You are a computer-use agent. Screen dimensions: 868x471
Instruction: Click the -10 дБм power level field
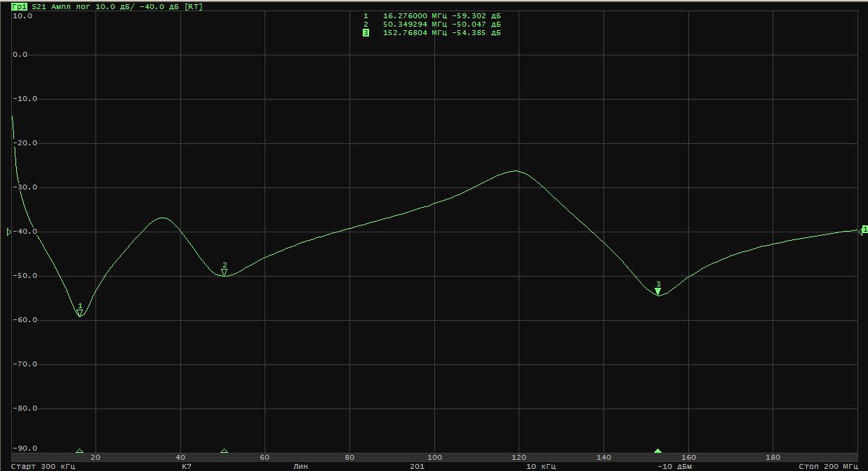coord(674,466)
